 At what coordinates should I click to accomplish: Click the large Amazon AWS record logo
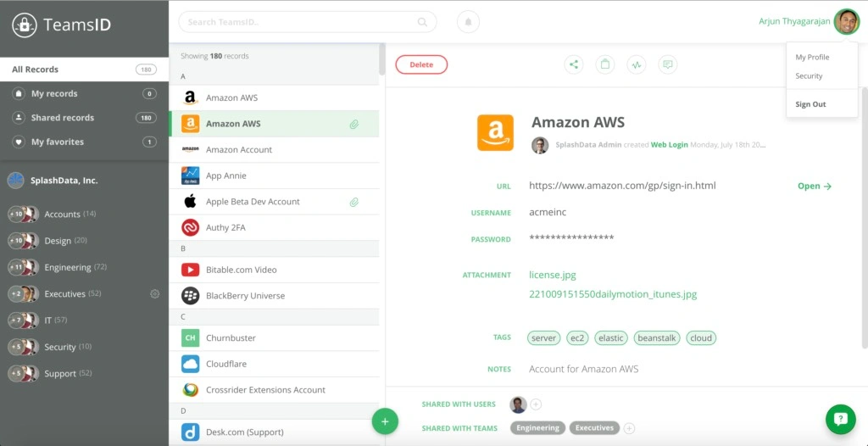pos(495,132)
